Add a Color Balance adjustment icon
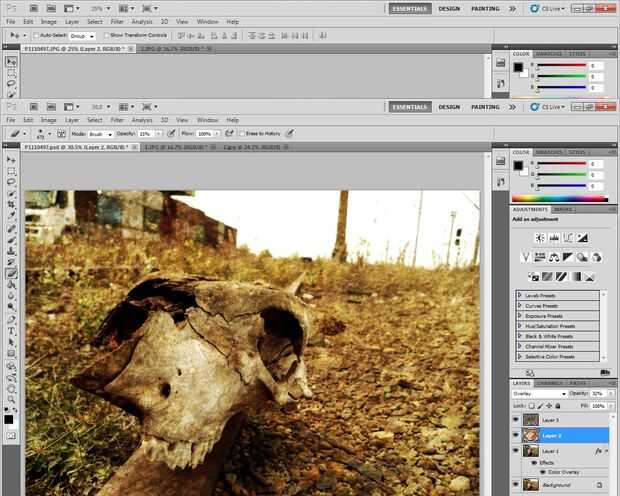 (554, 257)
